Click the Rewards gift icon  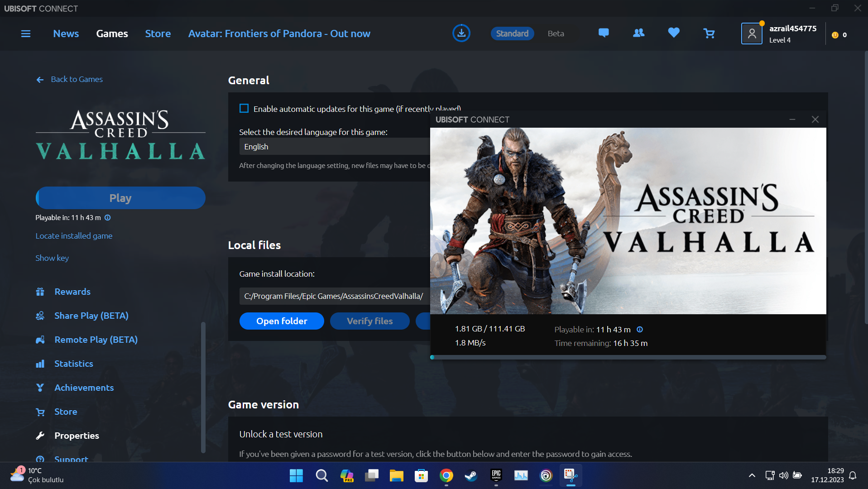coord(40,292)
